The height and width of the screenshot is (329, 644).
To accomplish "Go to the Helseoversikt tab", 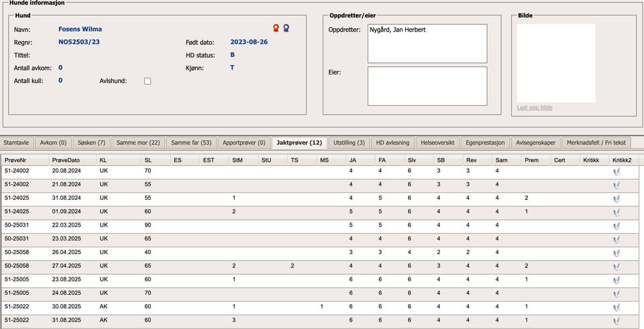I will (437, 143).
